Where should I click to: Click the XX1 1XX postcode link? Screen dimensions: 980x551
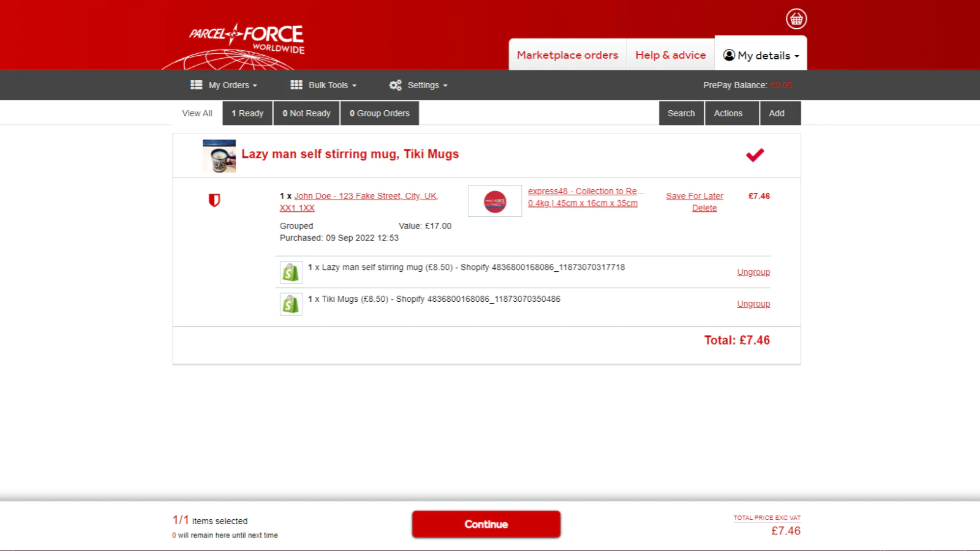(x=297, y=208)
